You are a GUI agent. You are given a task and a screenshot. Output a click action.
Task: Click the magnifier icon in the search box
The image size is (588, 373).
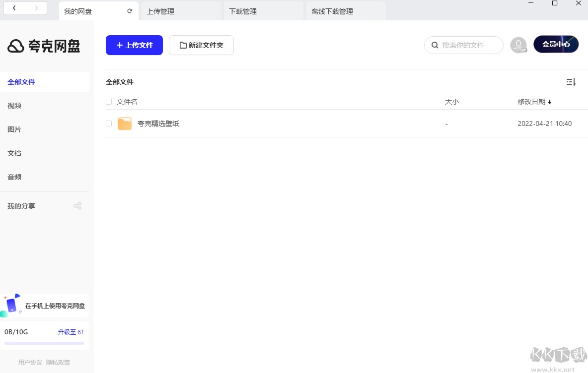click(436, 45)
